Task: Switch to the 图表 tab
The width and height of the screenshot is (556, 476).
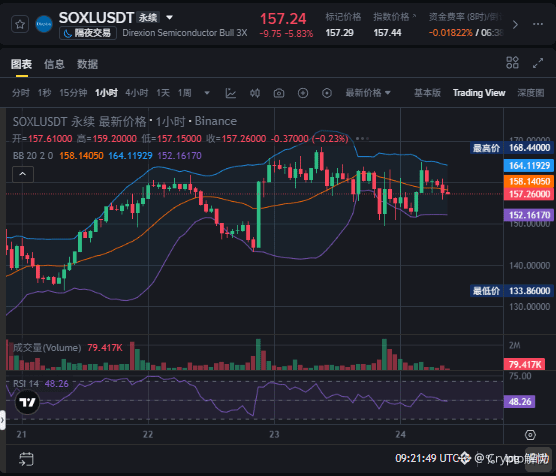Action: (x=21, y=64)
